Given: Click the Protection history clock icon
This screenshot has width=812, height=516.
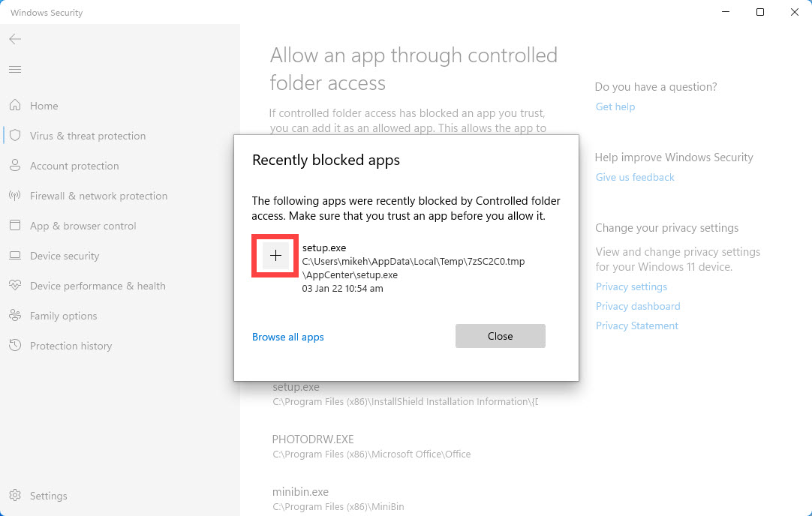Looking at the screenshot, I should point(15,346).
